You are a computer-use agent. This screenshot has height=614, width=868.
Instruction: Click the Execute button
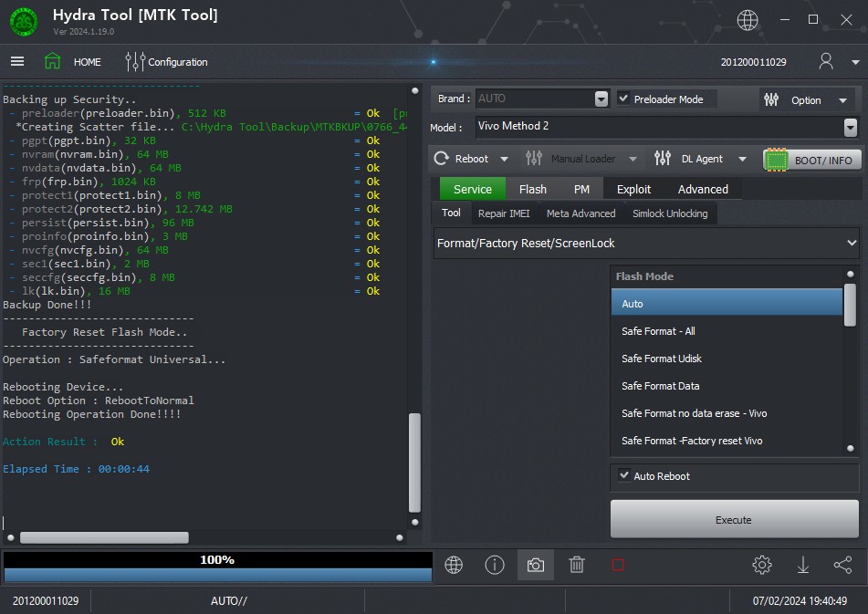[x=734, y=519]
